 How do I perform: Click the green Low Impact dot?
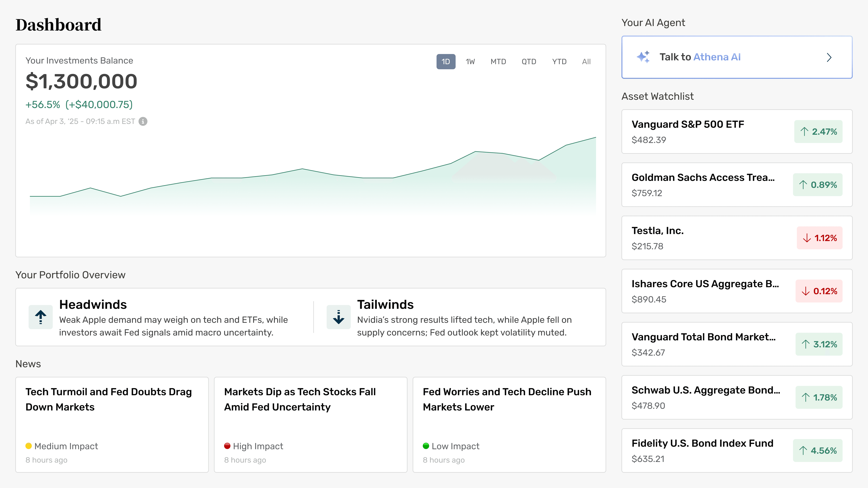[426, 446]
